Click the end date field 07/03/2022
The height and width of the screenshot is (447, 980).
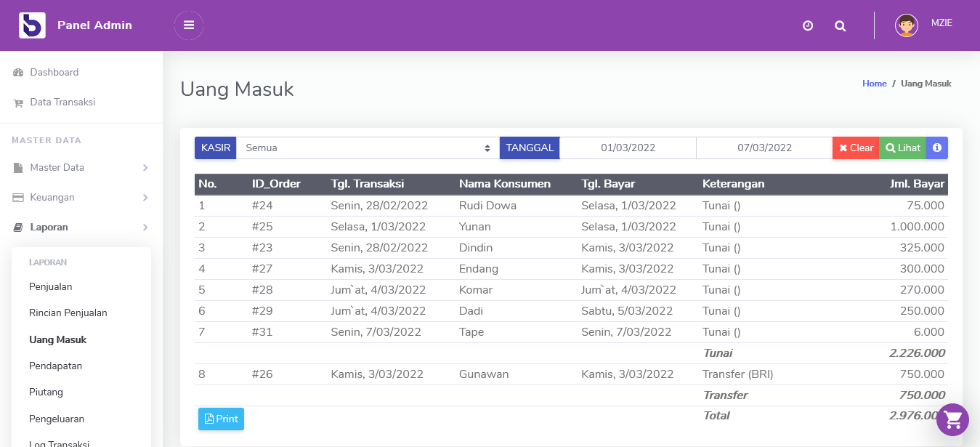[x=764, y=148]
